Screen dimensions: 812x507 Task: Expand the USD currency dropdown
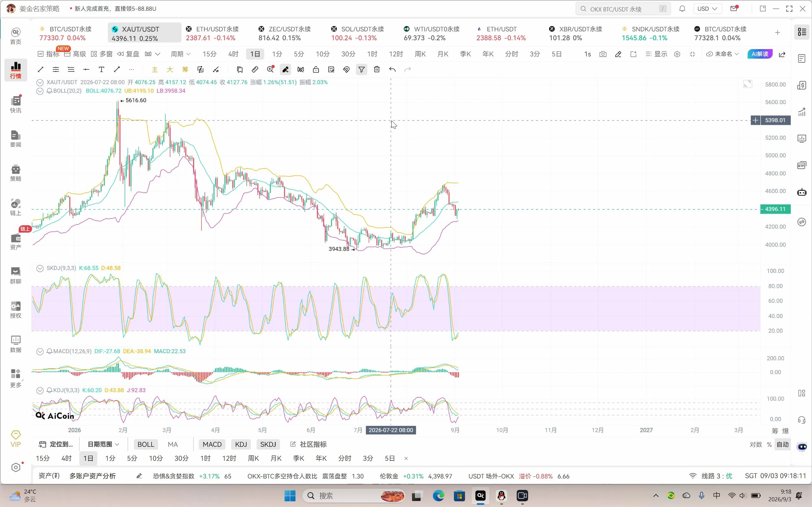707,9
